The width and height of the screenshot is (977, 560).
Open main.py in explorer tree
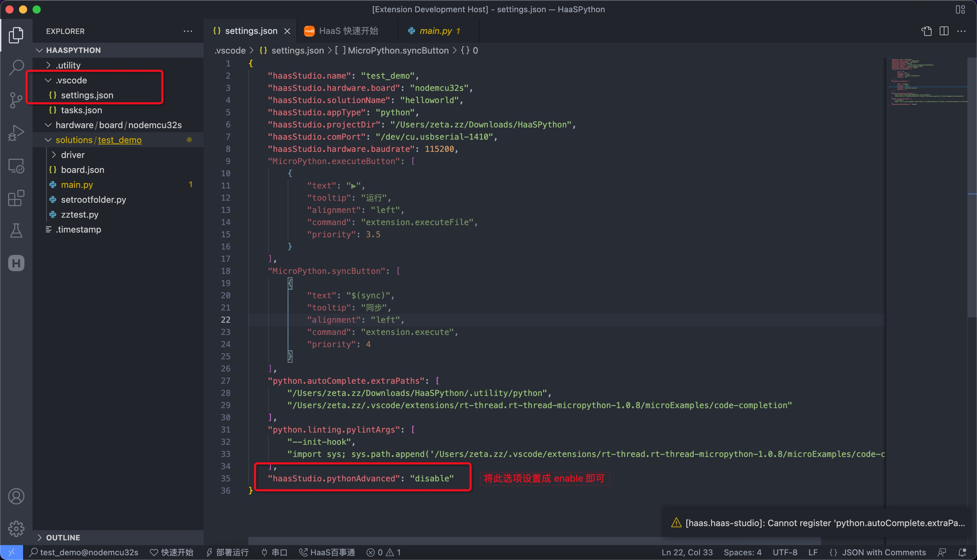pos(118,185)
